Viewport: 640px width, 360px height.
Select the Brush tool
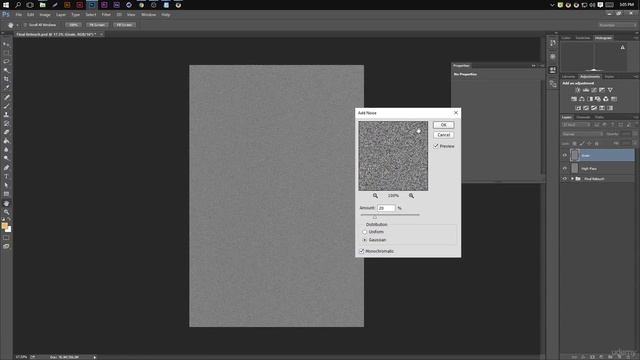6,106
